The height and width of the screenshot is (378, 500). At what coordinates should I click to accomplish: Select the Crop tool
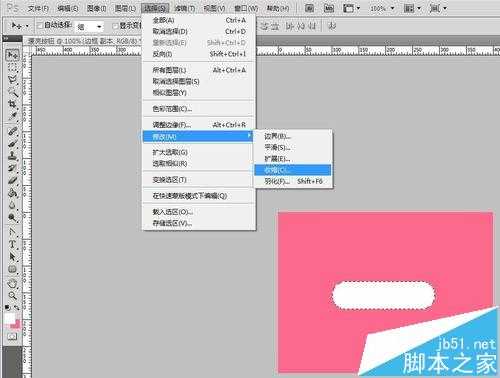point(12,104)
